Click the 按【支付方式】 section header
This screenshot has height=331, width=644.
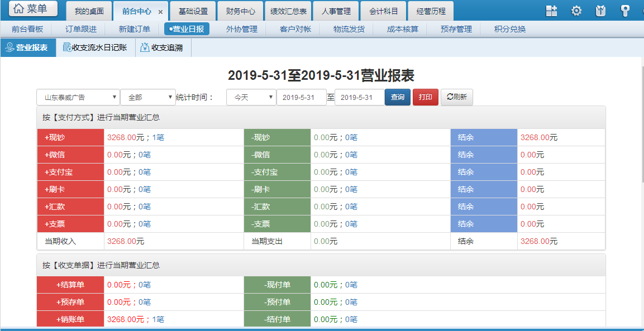pyautogui.click(x=321, y=117)
